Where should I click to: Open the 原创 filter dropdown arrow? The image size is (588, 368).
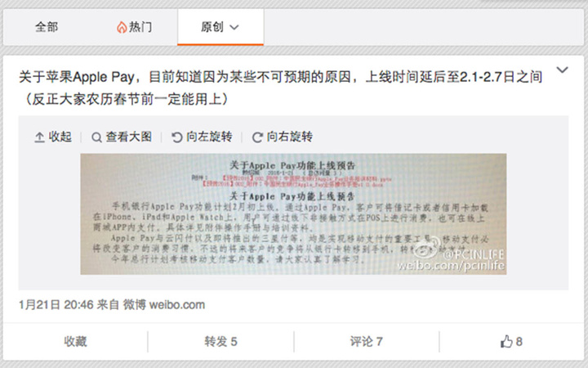(234, 28)
